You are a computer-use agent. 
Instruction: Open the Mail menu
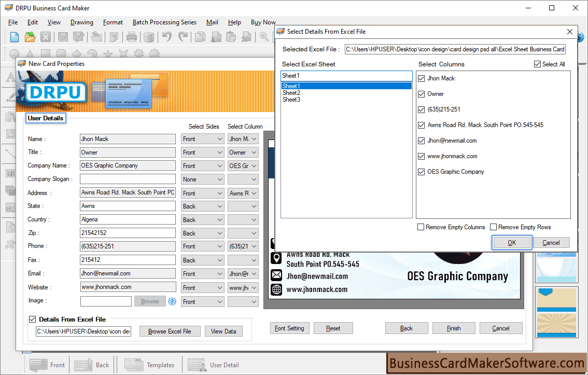click(x=212, y=22)
